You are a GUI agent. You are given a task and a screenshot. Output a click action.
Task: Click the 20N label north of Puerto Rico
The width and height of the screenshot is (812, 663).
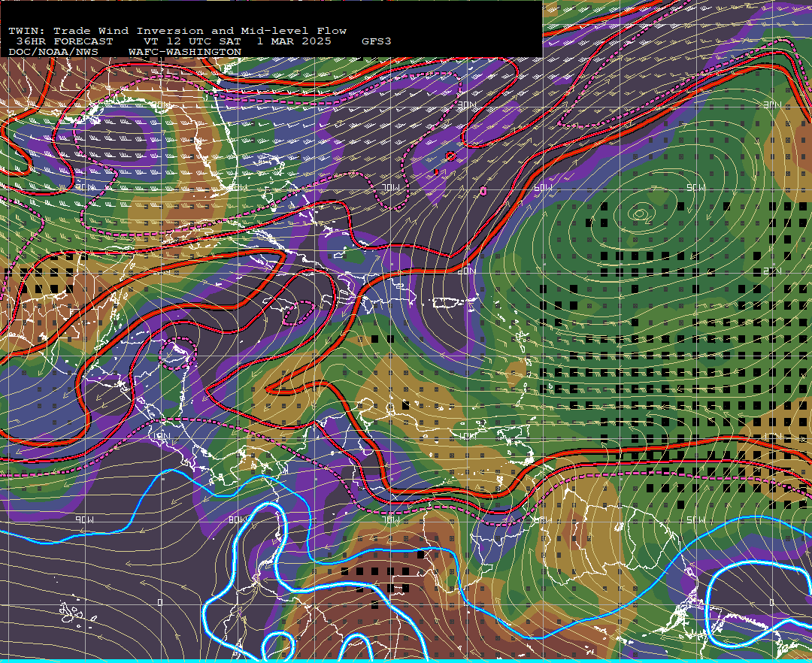coord(467,271)
